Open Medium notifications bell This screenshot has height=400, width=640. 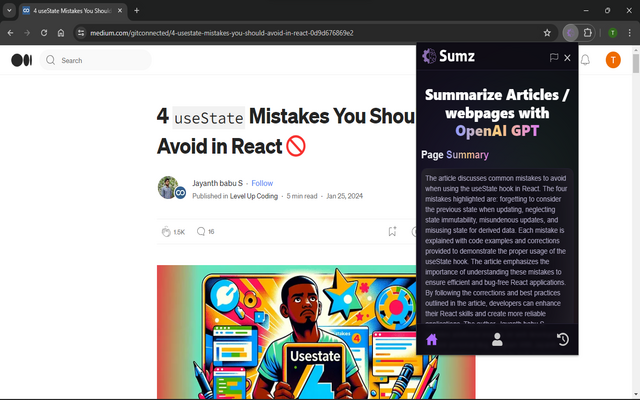point(585,60)
